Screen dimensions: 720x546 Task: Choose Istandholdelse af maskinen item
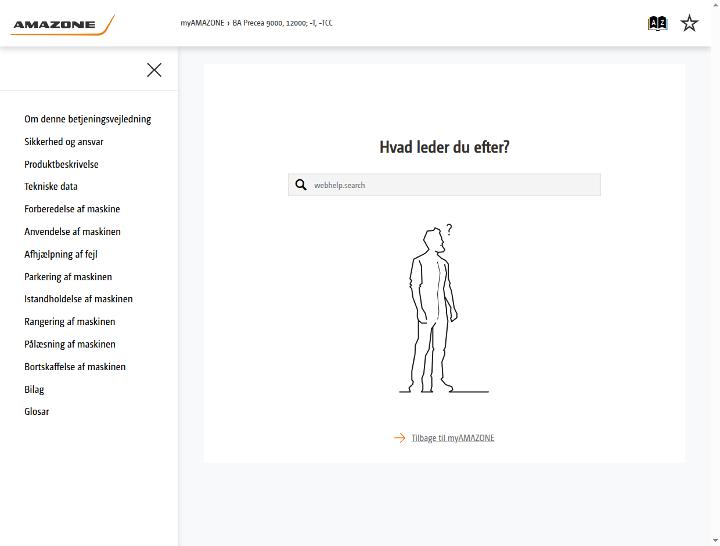pyautogui.click(x=79, y=299)
